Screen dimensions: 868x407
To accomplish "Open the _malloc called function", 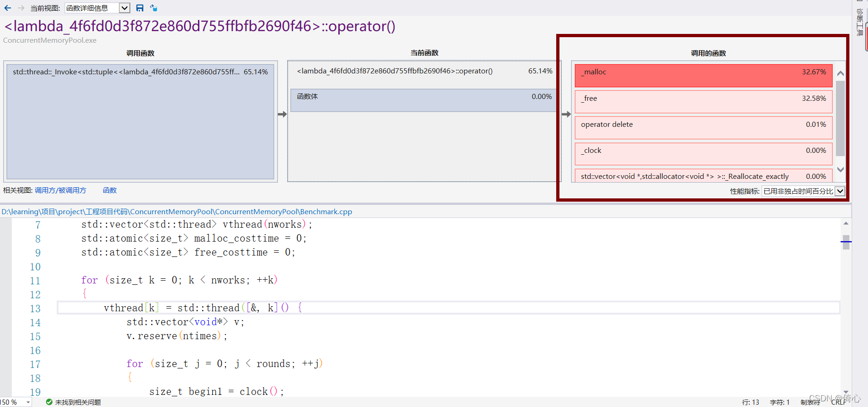I will point(704,75).
